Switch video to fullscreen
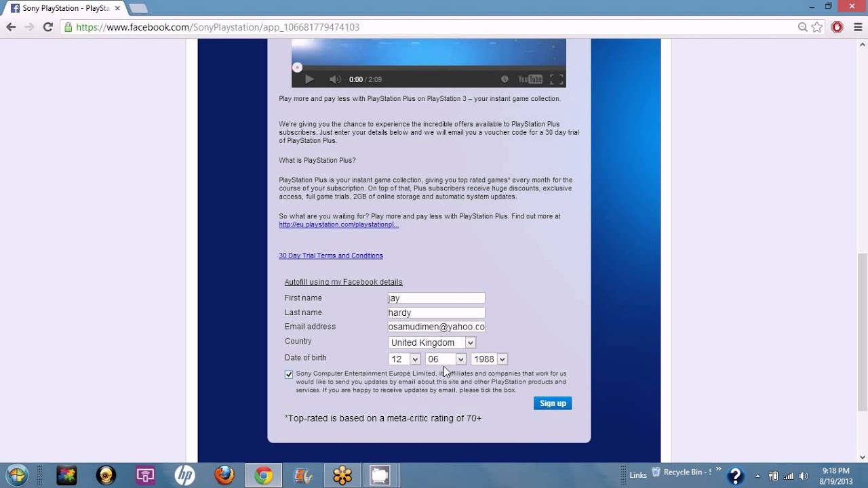 tap(557, 79)
